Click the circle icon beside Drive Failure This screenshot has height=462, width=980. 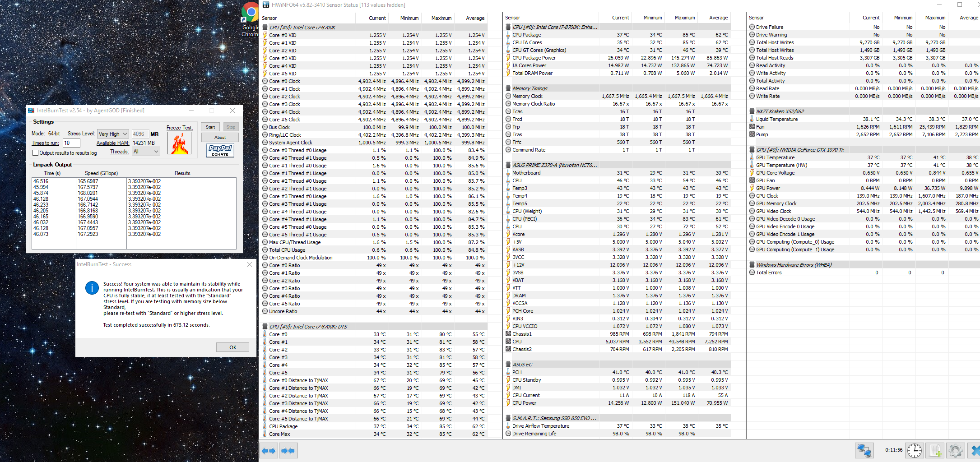[752, 27]
